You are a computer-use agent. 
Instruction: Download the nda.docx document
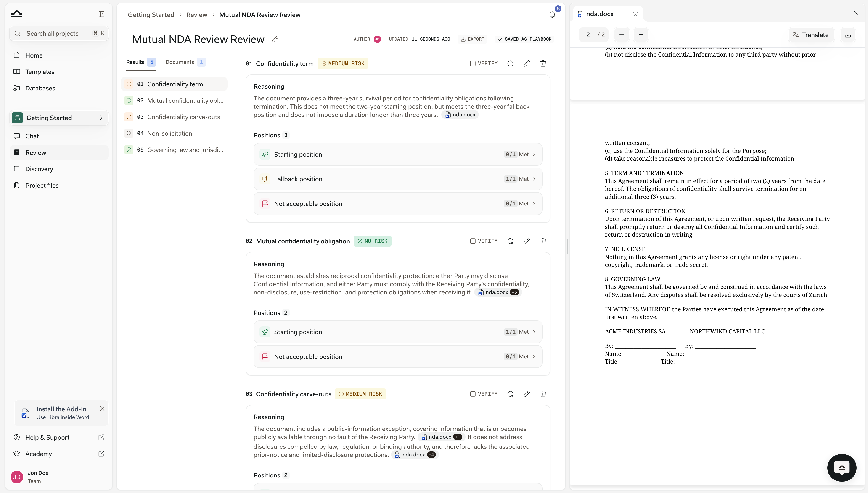pyautogui.click(x=848, y=35)
